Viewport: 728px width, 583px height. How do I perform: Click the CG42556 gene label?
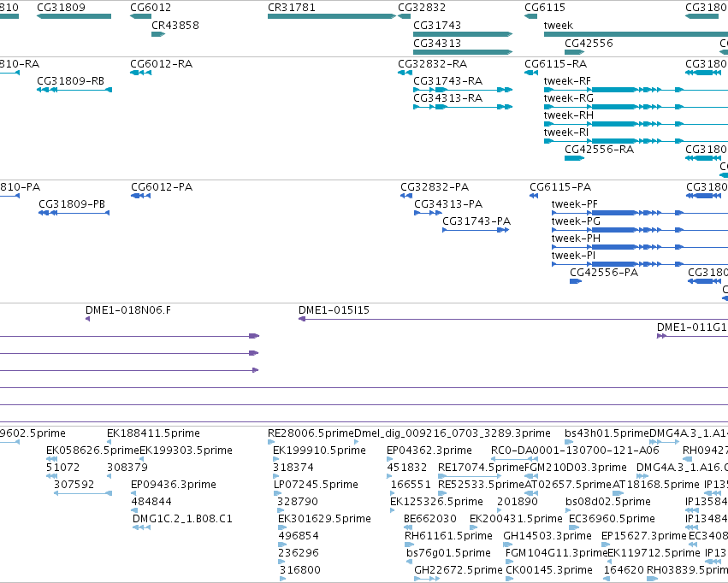589,43
